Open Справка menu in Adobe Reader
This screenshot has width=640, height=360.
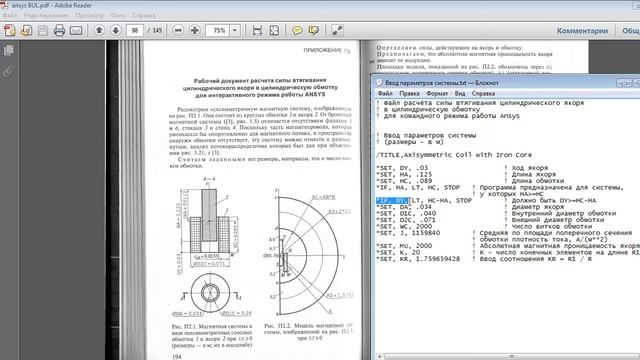pos(144,16)
